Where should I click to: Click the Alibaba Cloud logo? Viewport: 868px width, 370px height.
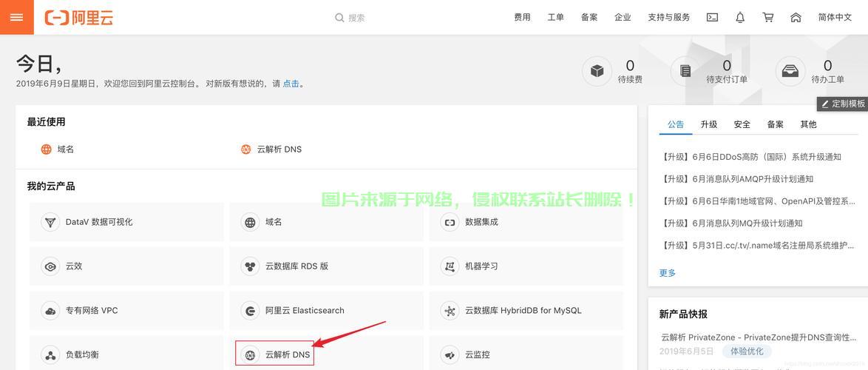pos(78,17)
